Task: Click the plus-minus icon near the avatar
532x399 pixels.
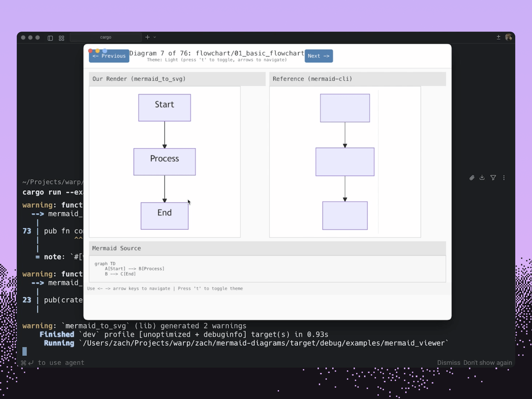Action: tap(498, 37)
